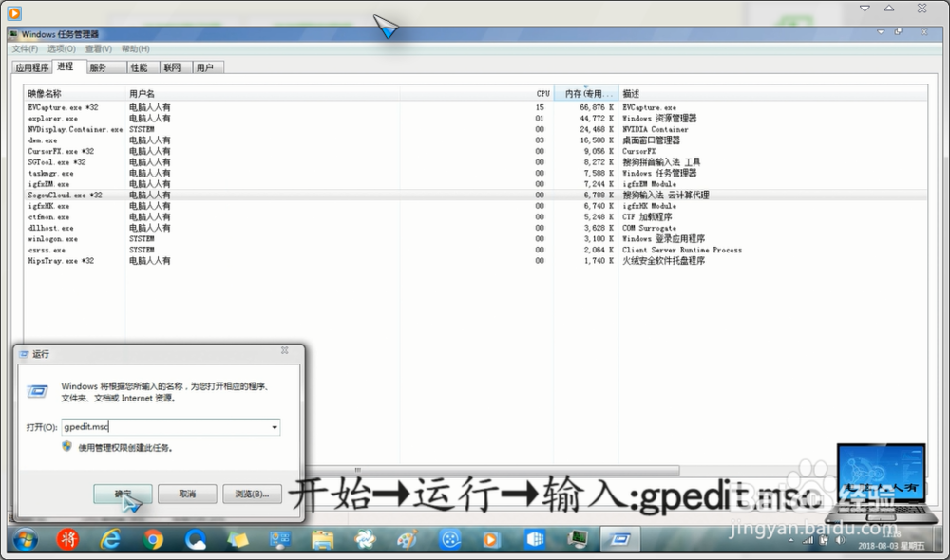Image resolution: width=950 pixels, height=560 pixels.
Task: Switch to the 应用程序 tab
Action: [32, 67]
